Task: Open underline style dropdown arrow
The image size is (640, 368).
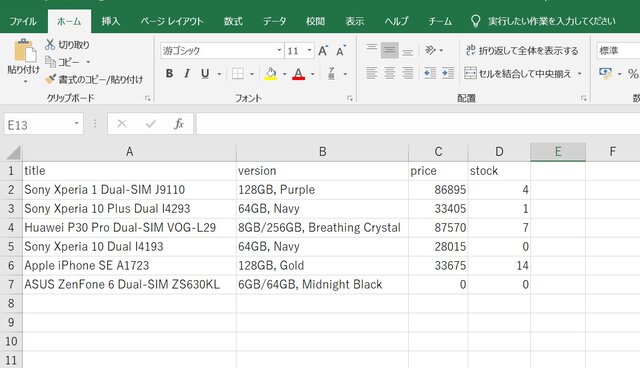Action: pyautogui.click(x=219, y=74)
